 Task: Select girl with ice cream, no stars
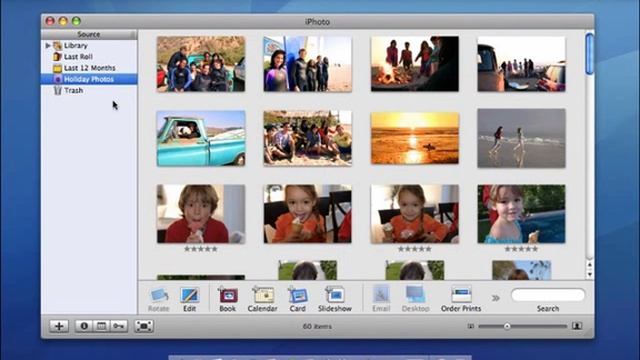point(308,214)
